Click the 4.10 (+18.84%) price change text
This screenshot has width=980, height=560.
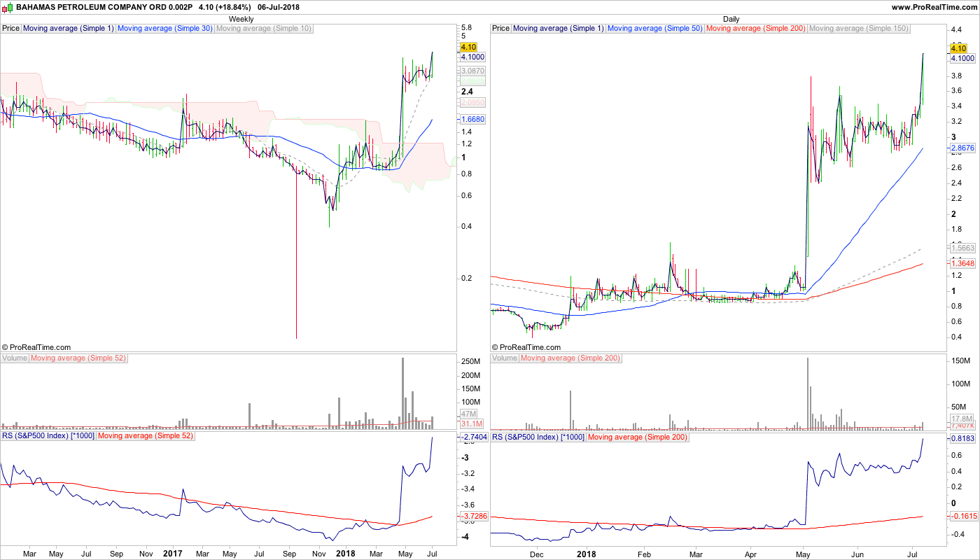click(x=225, y=7)
